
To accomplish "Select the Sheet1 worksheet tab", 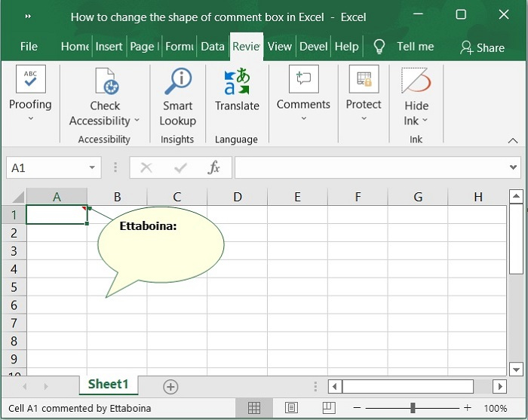I will pyautogui.click(x=109, y=384).
